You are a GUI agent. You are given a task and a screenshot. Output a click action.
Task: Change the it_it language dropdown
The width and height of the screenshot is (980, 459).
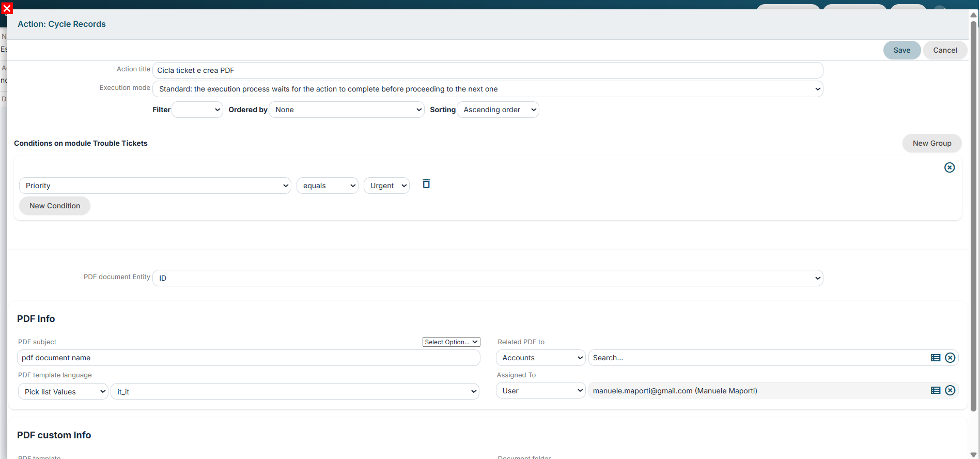(x=295, y=392)
